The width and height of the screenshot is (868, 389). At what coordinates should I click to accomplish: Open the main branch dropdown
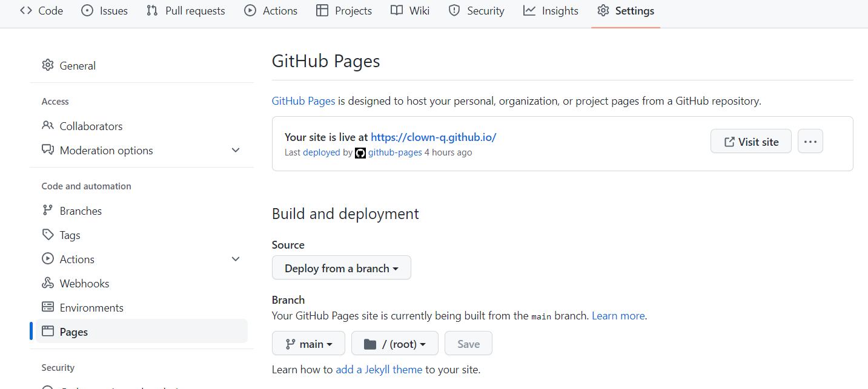(308, 344)
